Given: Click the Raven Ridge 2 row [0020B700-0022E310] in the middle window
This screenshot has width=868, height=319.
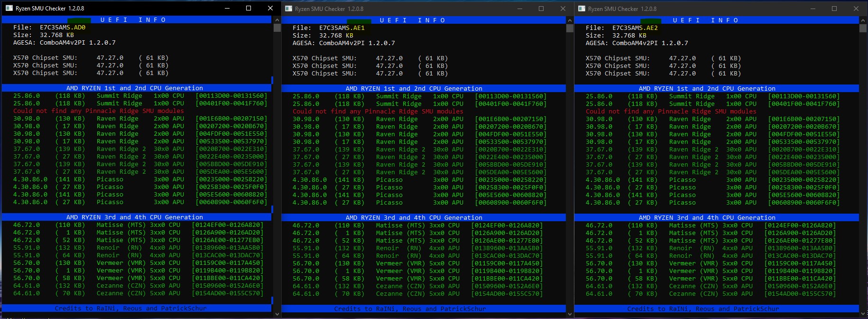Looking at the screenshot, I should tap(420, 150).
